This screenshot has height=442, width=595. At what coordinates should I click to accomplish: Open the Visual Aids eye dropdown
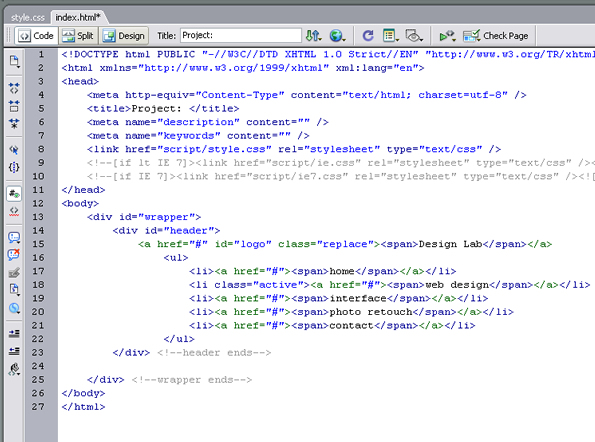click(x=414, y=36)
